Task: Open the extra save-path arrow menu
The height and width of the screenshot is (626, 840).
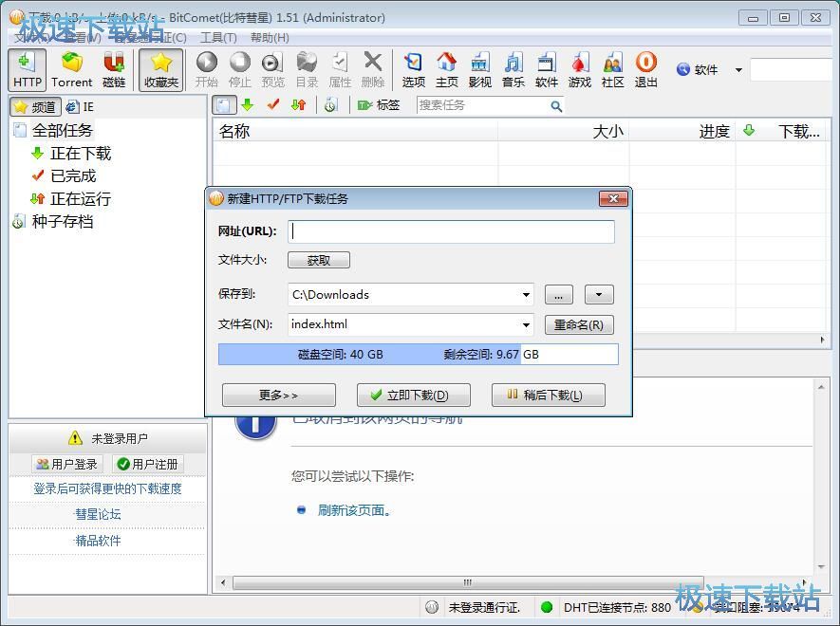Action: pos(599,295)
